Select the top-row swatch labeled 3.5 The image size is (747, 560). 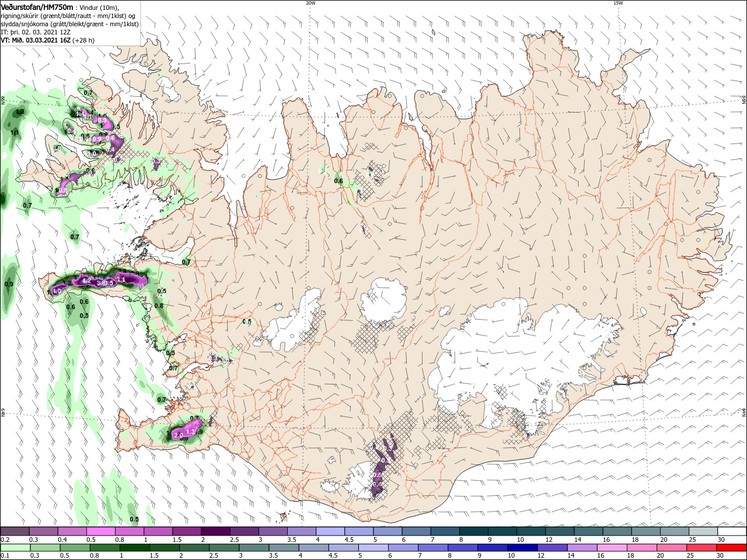[x=301, y=531]
